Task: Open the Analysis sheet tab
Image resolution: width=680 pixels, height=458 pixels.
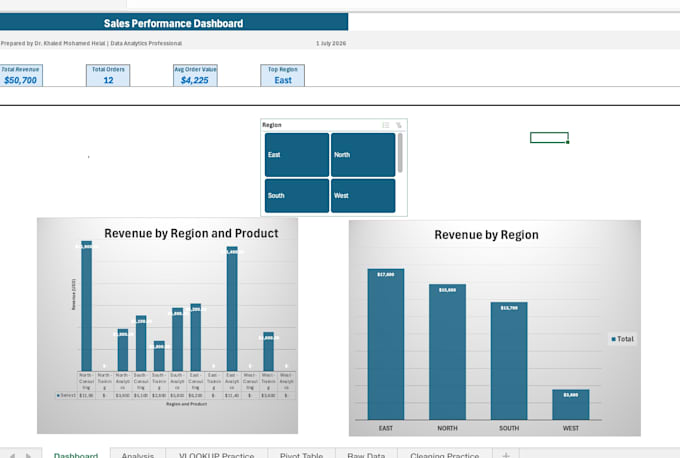Action: (137, 455)
